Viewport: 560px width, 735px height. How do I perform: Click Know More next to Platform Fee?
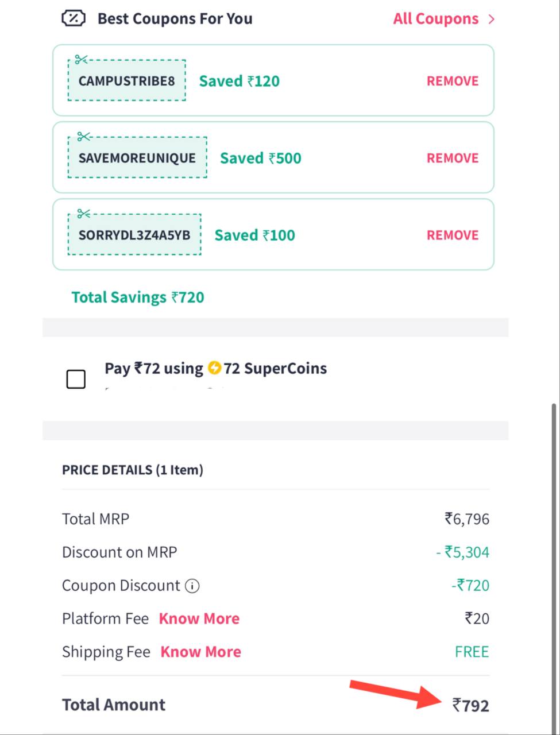click(x=199, y=618)
